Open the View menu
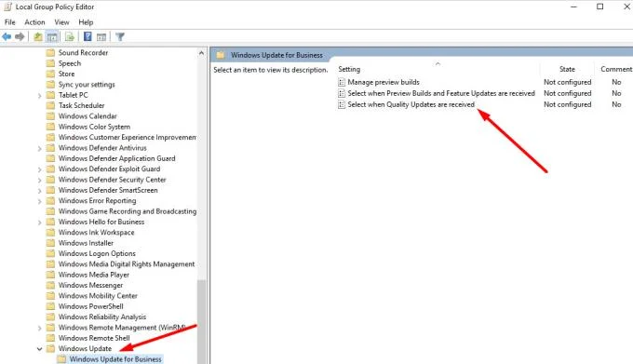Screen dimensions: 633x364 click(61, 22)
